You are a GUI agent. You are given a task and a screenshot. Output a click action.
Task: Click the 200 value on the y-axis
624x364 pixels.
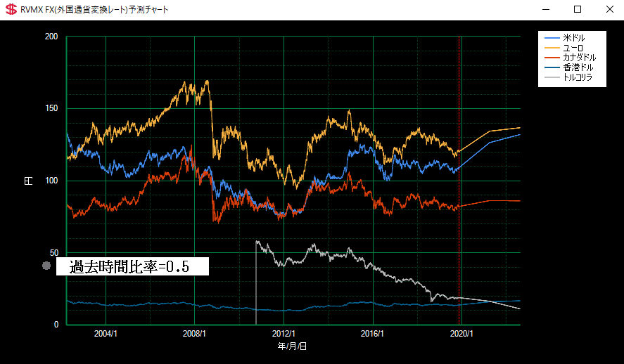[x=51, y=37]
